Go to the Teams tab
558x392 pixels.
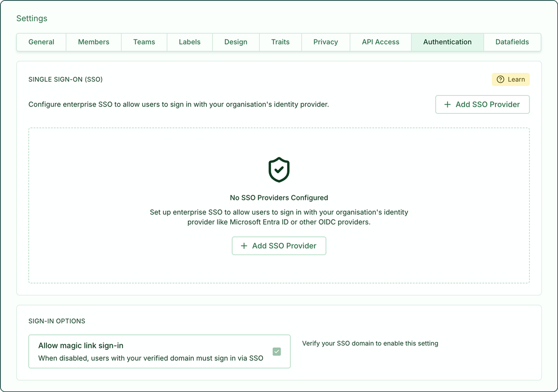click(144, 42)
